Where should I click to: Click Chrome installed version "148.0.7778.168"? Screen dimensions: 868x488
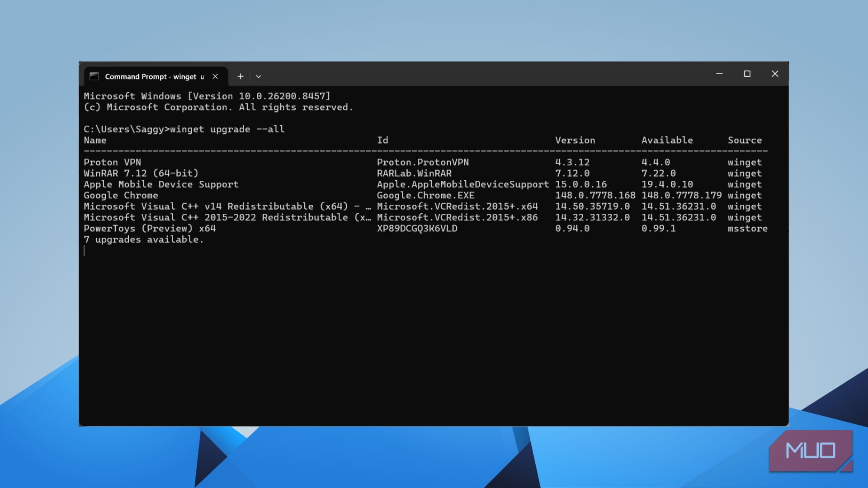[595, 196]
